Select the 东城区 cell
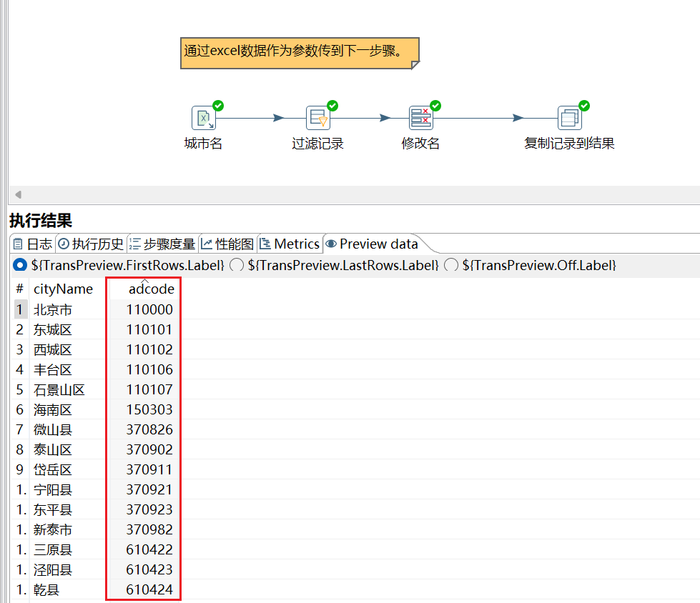This screenshot has width=700, height=603. (x=53, y=329)
